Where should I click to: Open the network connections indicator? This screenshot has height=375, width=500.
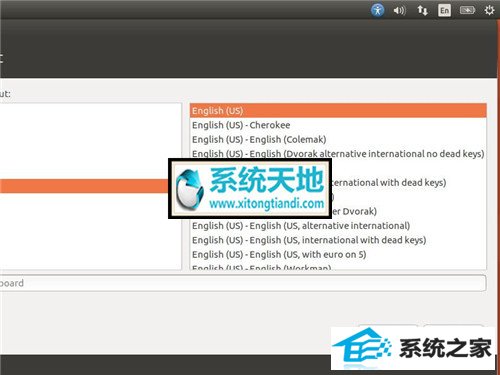[422, 10]
